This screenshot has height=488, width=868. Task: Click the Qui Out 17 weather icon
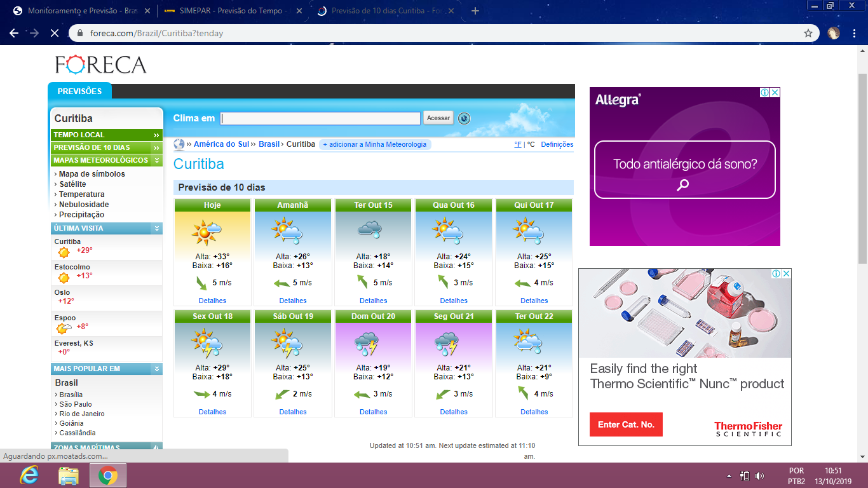[x=529, y=232]
